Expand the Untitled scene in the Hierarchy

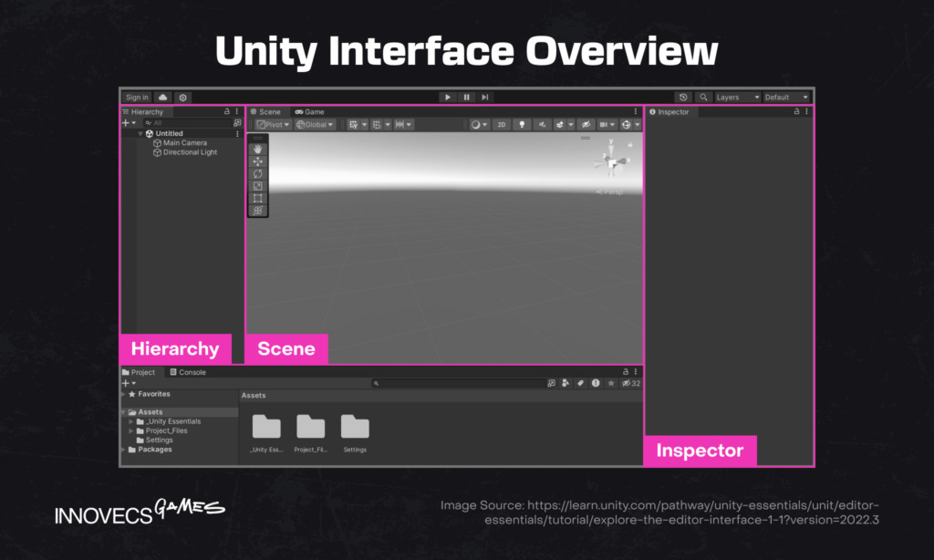(140, 132)
